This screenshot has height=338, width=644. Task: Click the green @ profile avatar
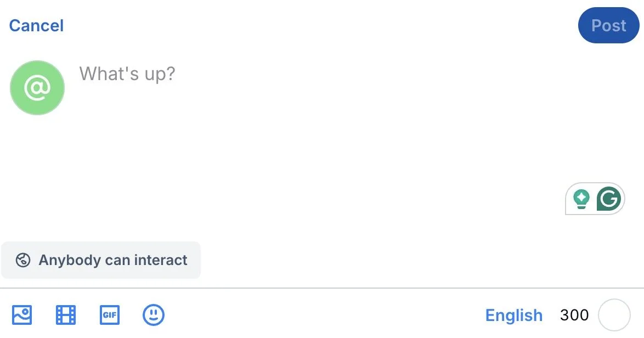[37, 88]
